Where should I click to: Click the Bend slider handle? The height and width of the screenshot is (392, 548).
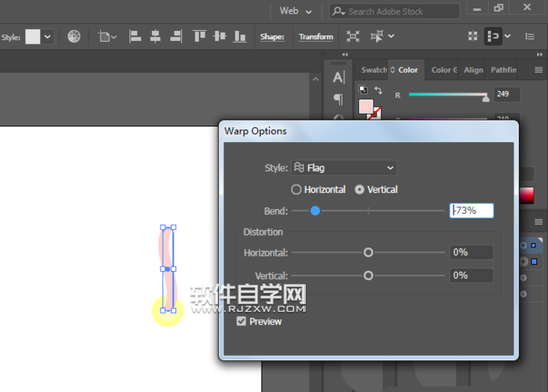315,211
